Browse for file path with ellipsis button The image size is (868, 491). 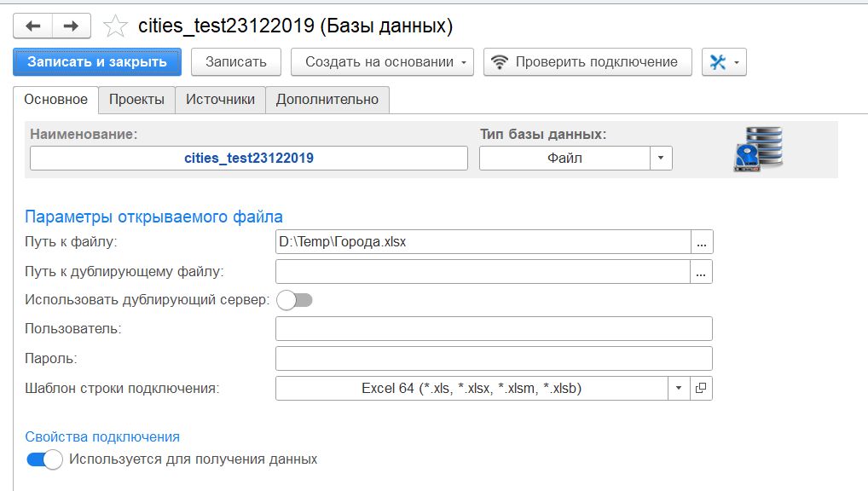(702, 242)
